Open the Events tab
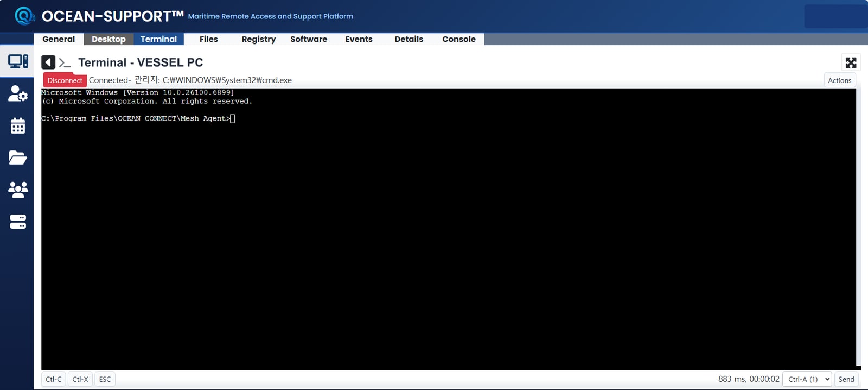 [x=359, y=39]
